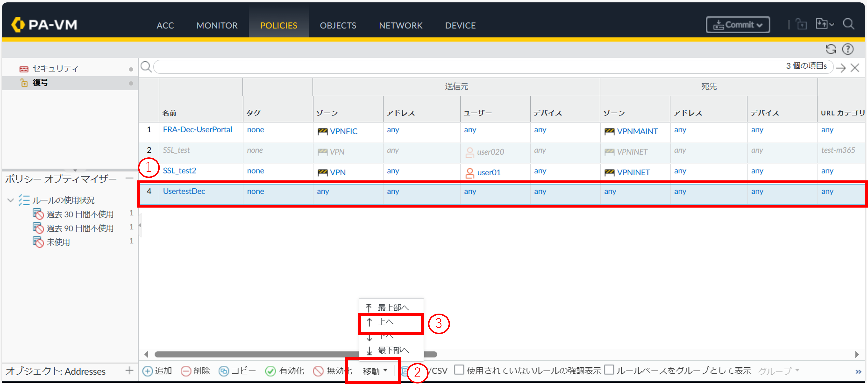Screen dimensions: 868x389
Task: Open the Move dropdown button
Action: click(374, 371)
